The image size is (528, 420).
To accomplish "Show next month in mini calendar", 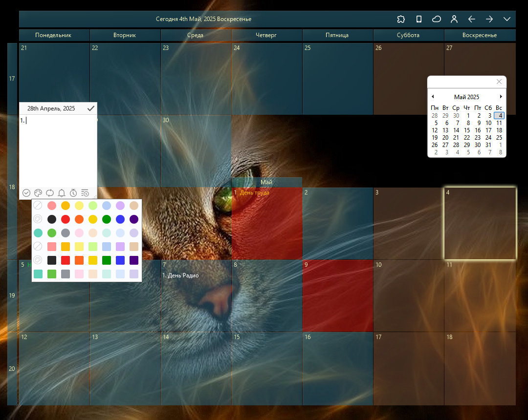I will (x=501, y=97).
